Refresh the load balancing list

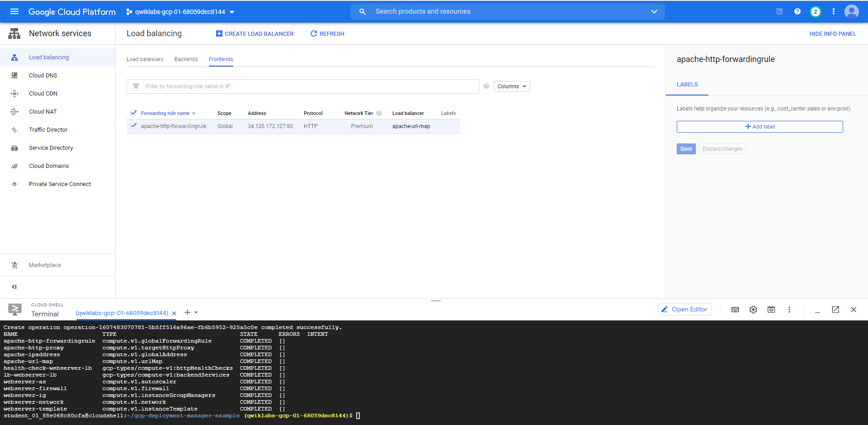pyautogui.click(x=327, y=34)
